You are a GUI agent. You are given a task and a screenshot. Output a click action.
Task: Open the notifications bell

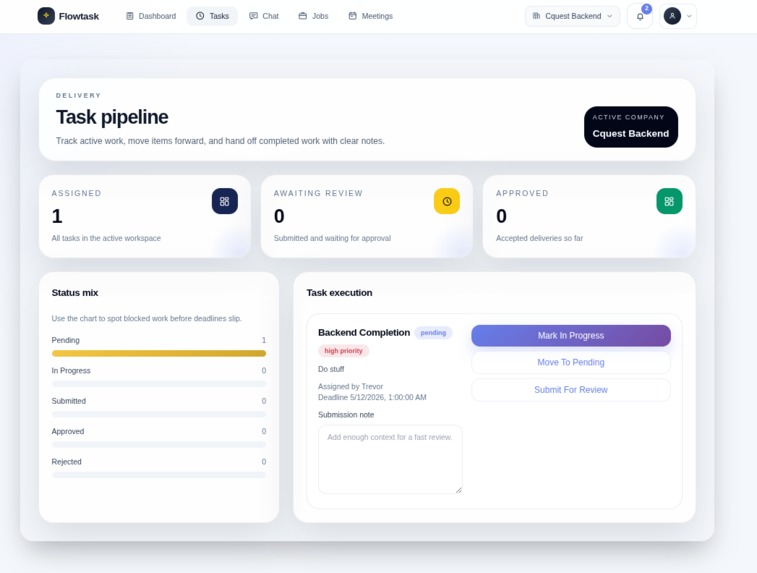click(640, 16)
